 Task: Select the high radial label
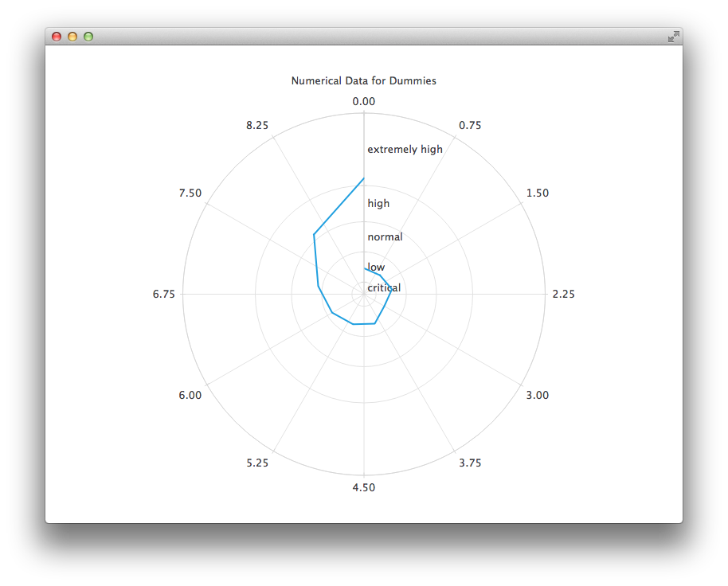point(378,203)
